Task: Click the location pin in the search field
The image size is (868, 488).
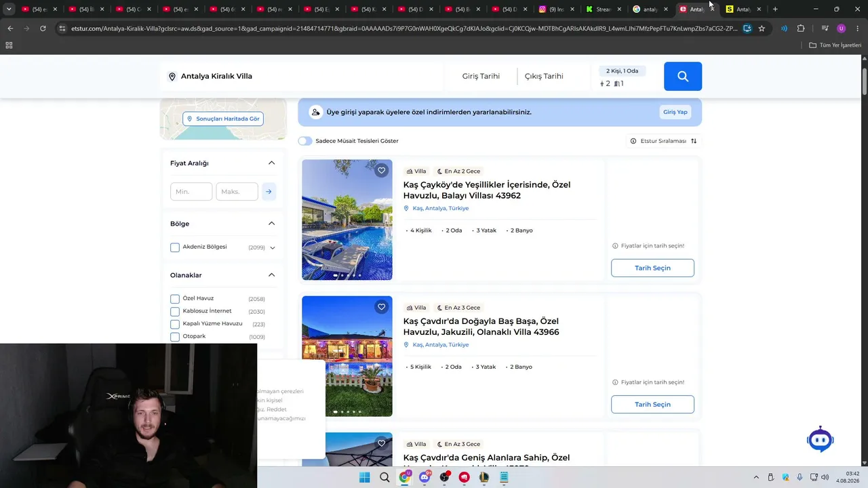Action: pyautogui.click(x=172, y=77)
